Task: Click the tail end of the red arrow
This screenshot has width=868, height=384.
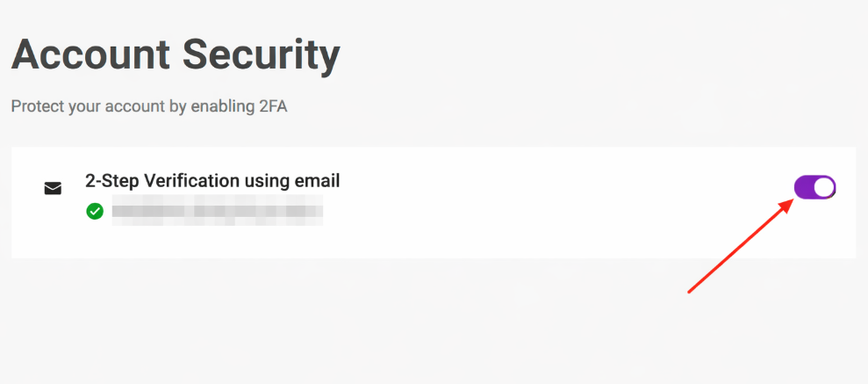Action: 690,291
